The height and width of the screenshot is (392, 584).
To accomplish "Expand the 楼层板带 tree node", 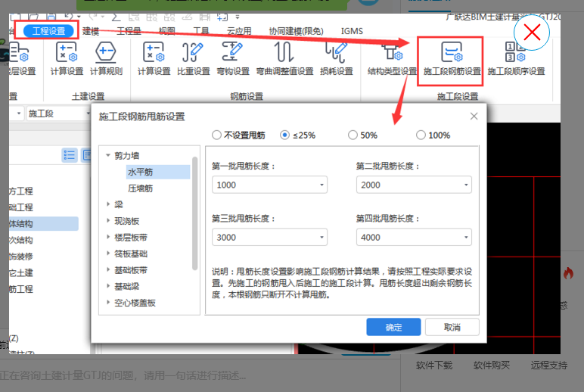I will [x=108, y=237].
